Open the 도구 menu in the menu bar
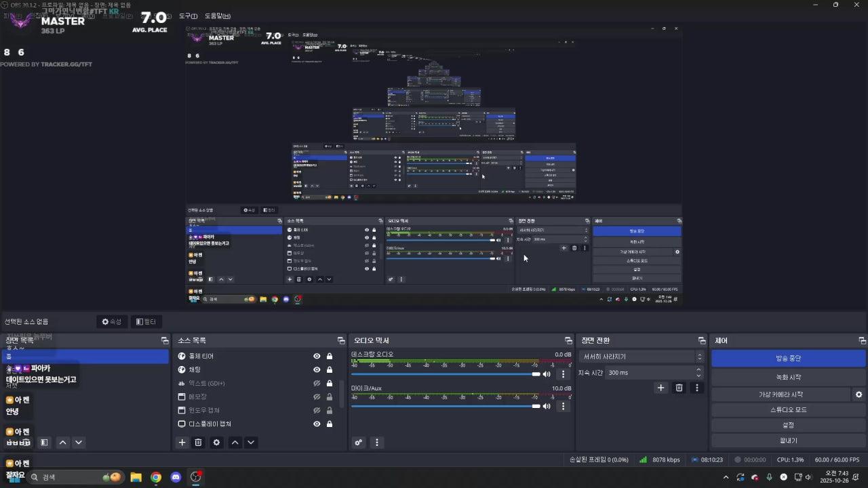 [x=188, y=16]
